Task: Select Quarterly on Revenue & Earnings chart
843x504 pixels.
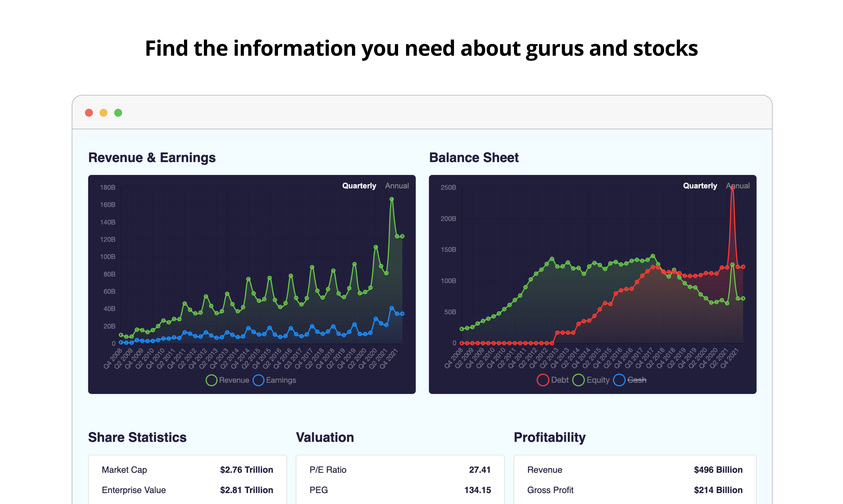Action: [359, 186]
